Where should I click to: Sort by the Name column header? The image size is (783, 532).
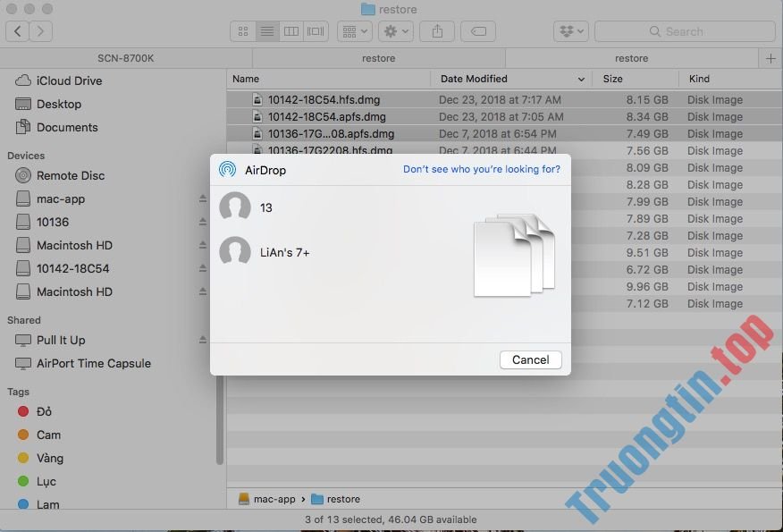(x=329, y=79)
